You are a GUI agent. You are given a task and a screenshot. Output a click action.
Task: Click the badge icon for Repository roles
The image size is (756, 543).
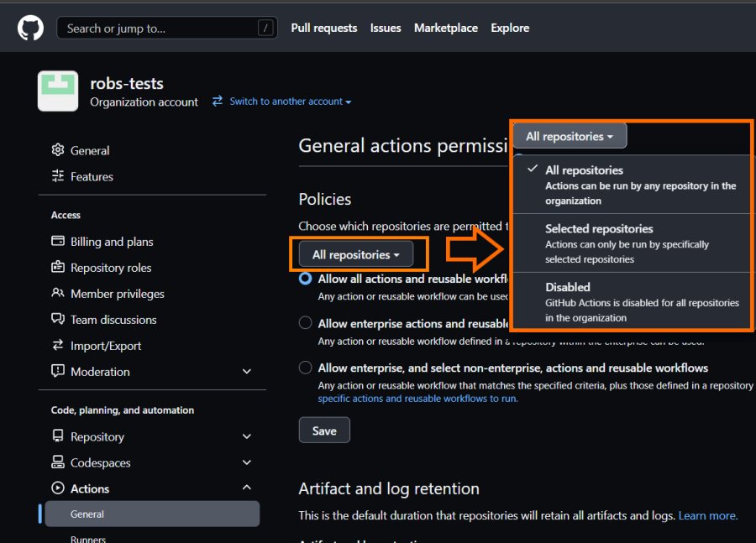pos(58,267)
